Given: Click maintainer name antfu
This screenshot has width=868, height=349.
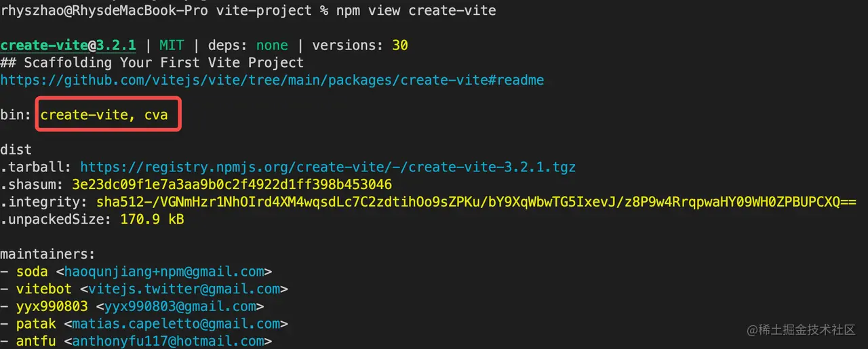Looking at the screenshot, I should [36, 342].
